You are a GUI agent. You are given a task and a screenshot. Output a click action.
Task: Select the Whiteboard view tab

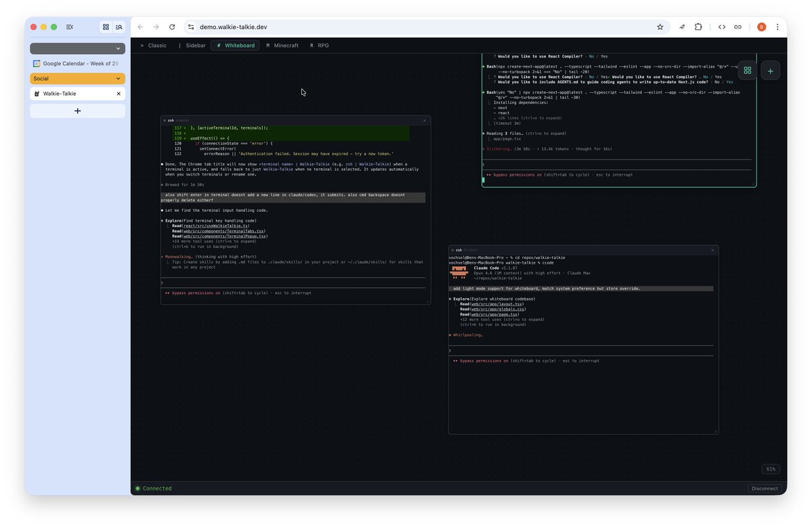[236, 45]
